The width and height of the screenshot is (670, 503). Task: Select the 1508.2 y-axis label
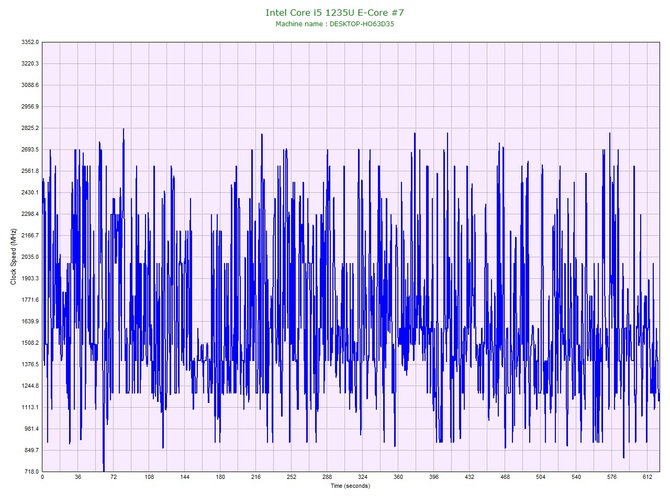click(x=30, y=343)
